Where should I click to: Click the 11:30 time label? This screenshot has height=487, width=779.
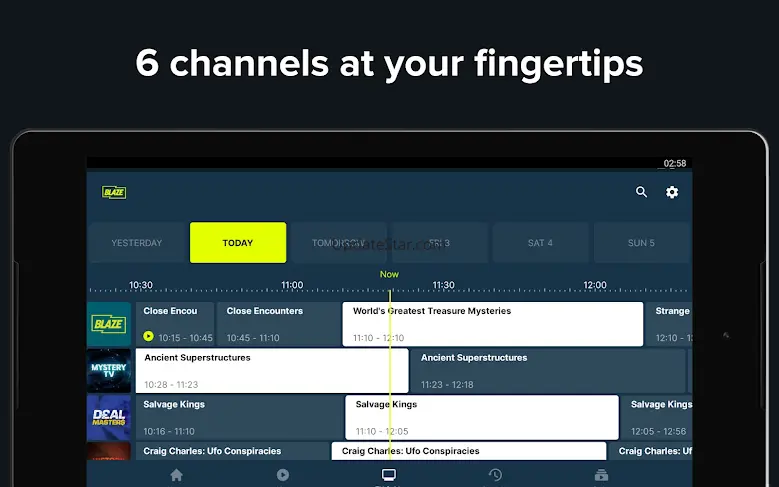point(443,285)
